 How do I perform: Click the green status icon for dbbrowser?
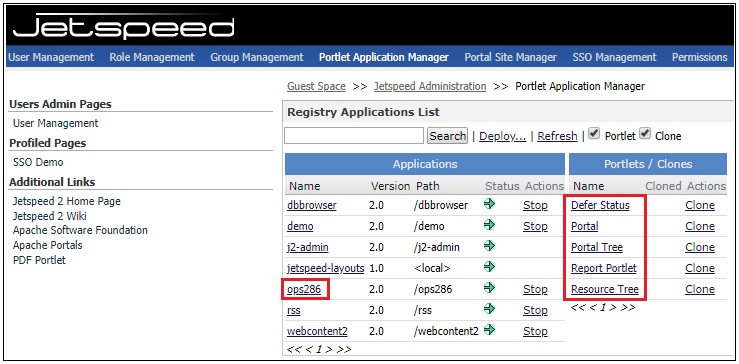pyautogui.click(x=490, y=204)
